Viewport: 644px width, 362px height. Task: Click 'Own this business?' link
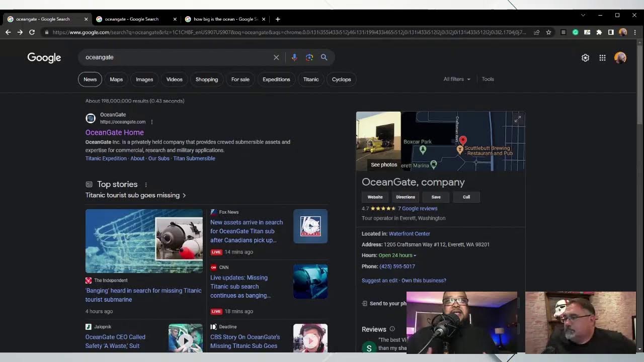[424, 281]
